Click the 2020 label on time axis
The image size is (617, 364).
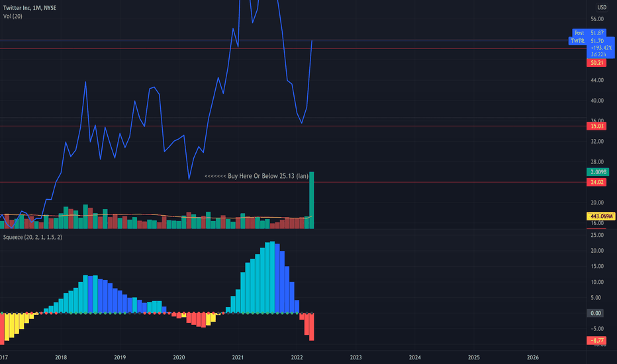[179, 357]
